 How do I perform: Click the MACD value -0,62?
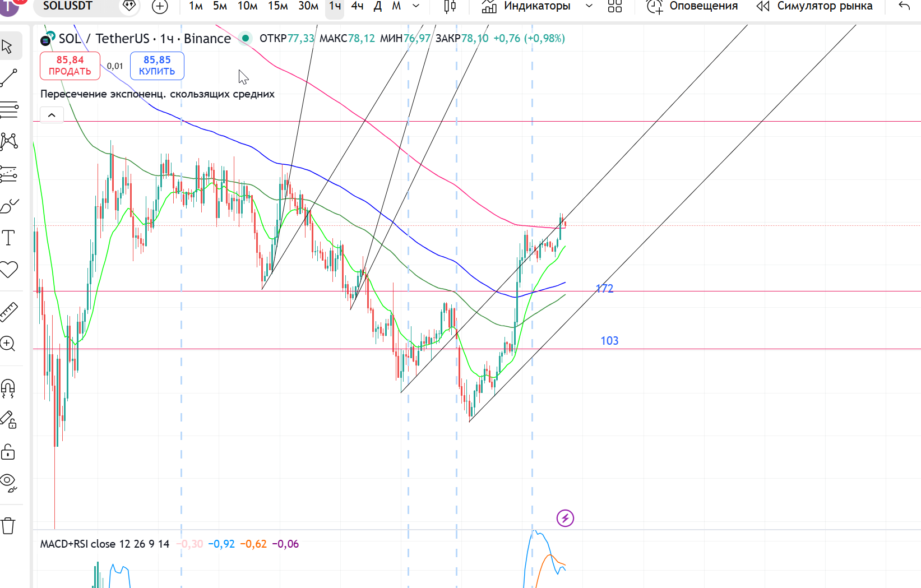point(253,544)
